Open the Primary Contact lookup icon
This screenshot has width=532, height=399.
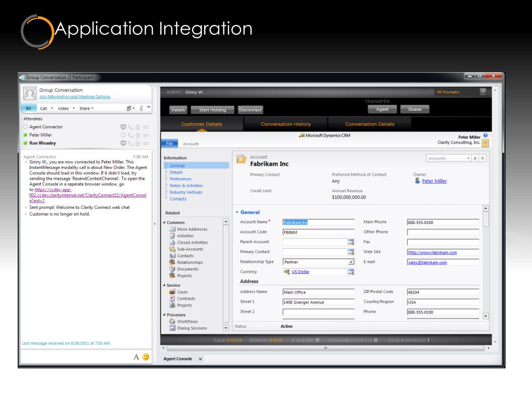pyautogui.click(x=351, y=252)
